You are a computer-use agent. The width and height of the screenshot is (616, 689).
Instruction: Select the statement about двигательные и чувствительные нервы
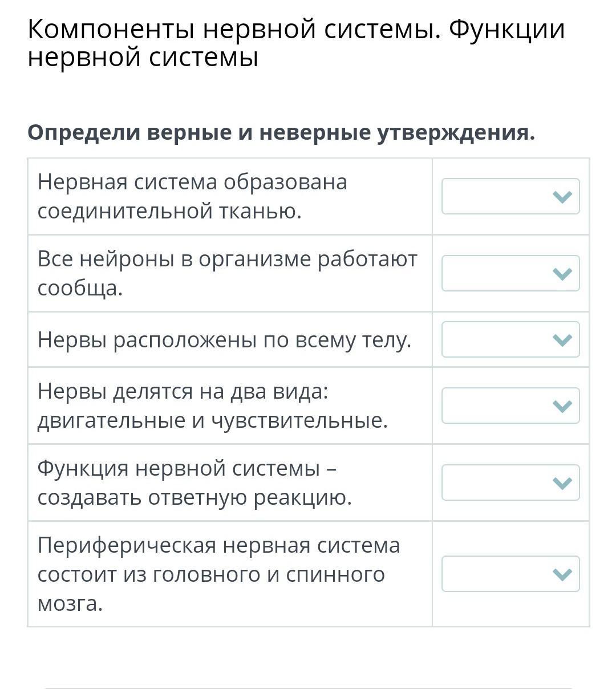(213, 406)
